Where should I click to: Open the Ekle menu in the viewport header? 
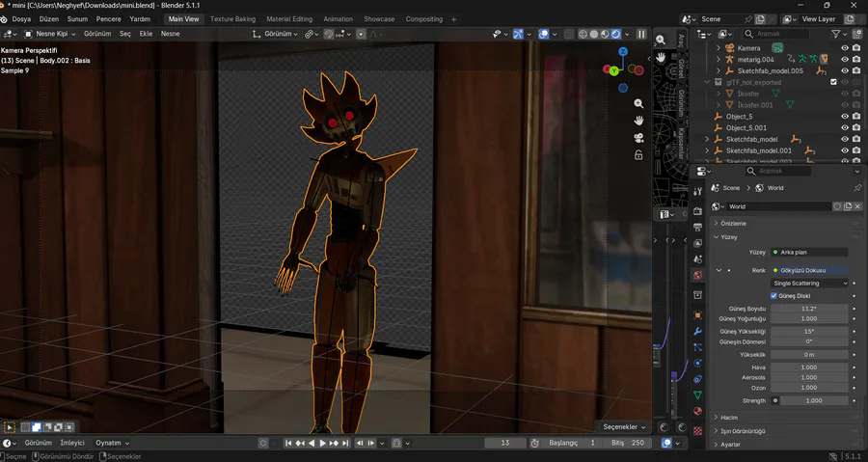tap(146, 34)
